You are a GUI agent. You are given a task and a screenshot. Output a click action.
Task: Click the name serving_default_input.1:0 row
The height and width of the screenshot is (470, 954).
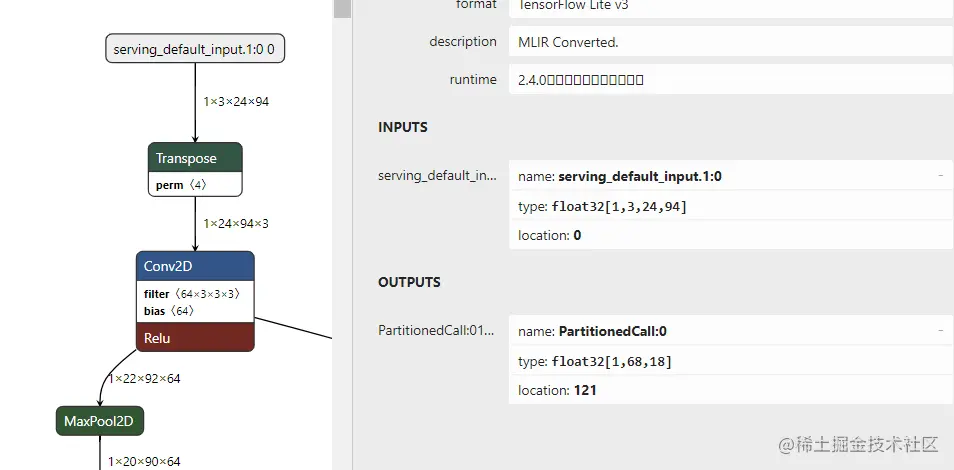pyautogui.click(x=731, y=177)
